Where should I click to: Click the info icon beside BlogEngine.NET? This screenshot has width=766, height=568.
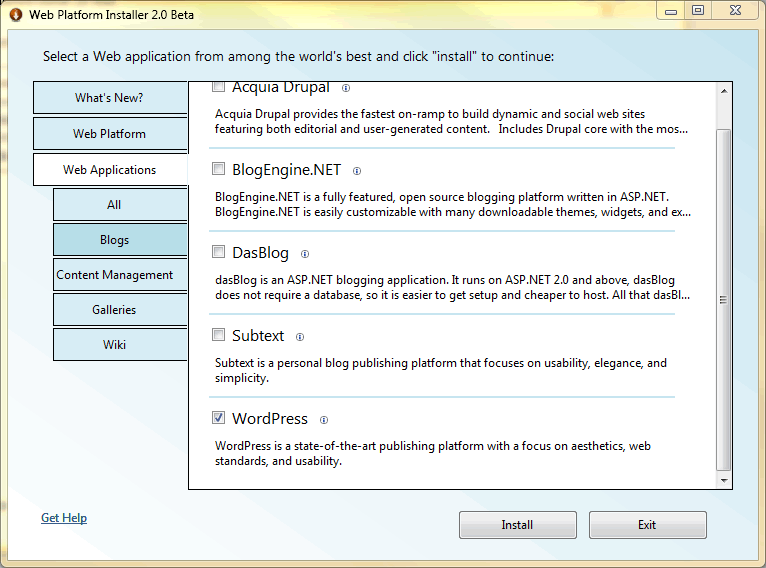(357, 171)
